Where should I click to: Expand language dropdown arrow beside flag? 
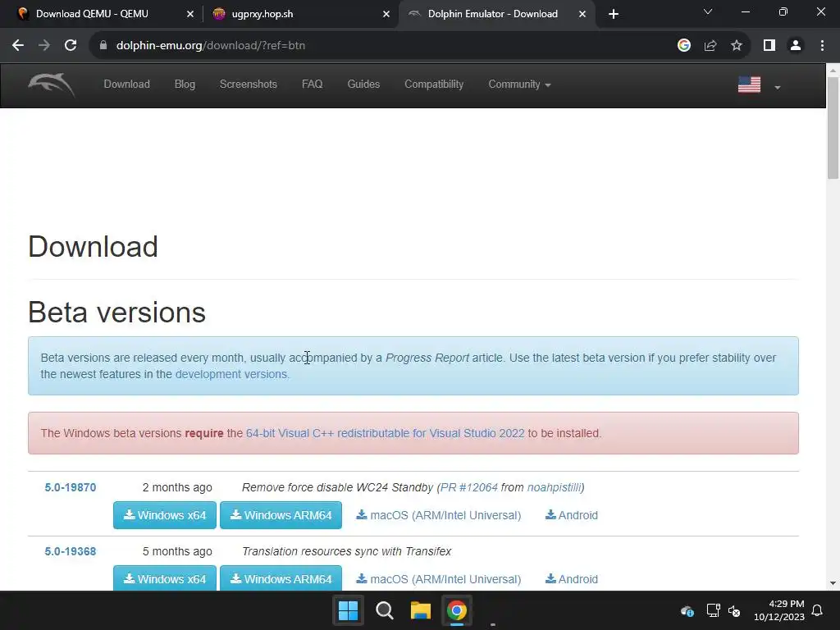coord(778,87)
